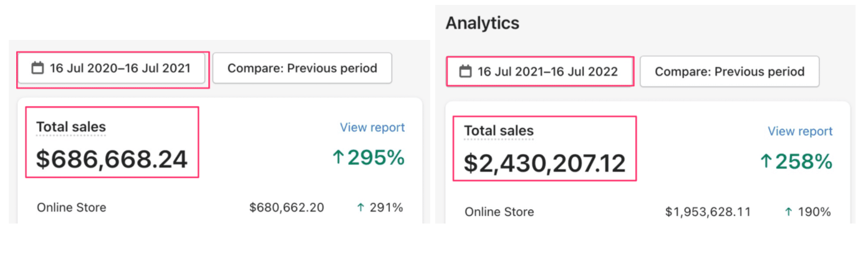
Task: Open View report link beside $686,668.24 total
Action: point(372,127)
